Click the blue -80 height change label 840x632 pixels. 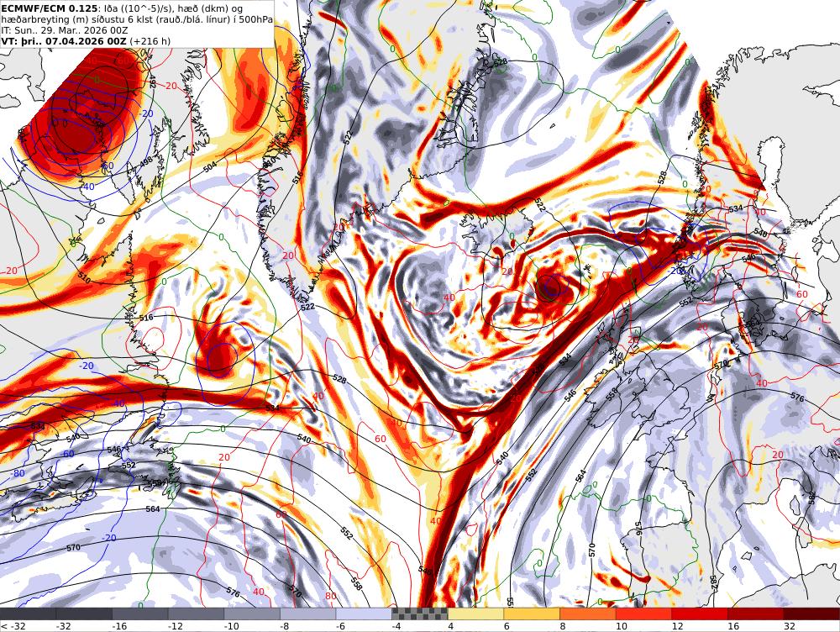(x=18, y=473)
